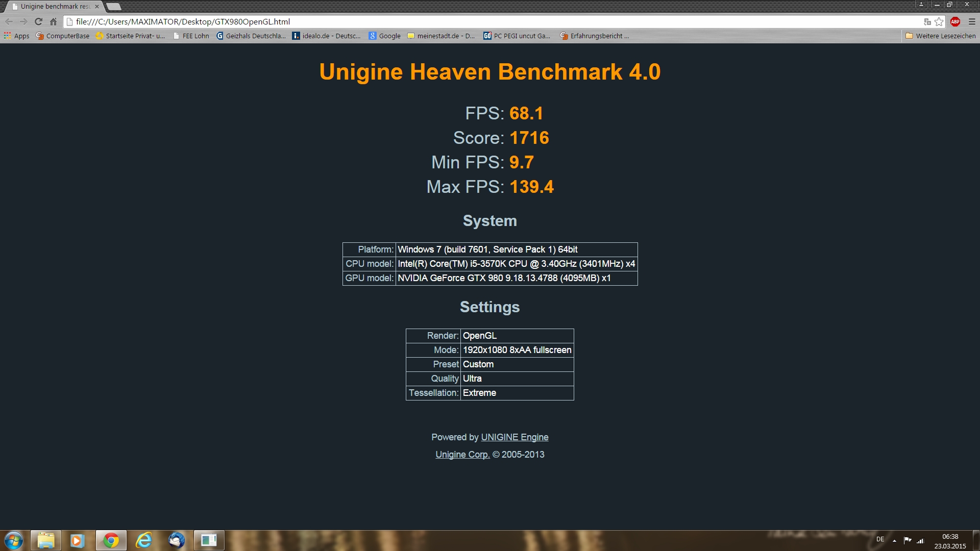Click the home page icon
The image size is (980, 551).
(x=53, y=21)
